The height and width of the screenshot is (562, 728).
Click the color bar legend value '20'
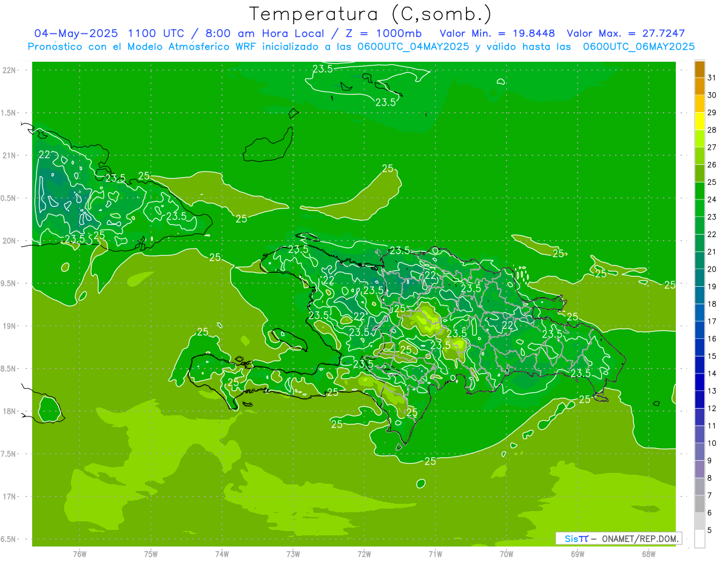[712, 269]
